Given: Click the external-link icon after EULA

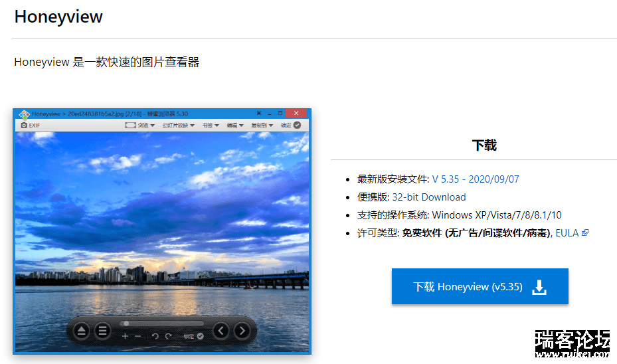Looking at the screenshot, I should 585,232.
